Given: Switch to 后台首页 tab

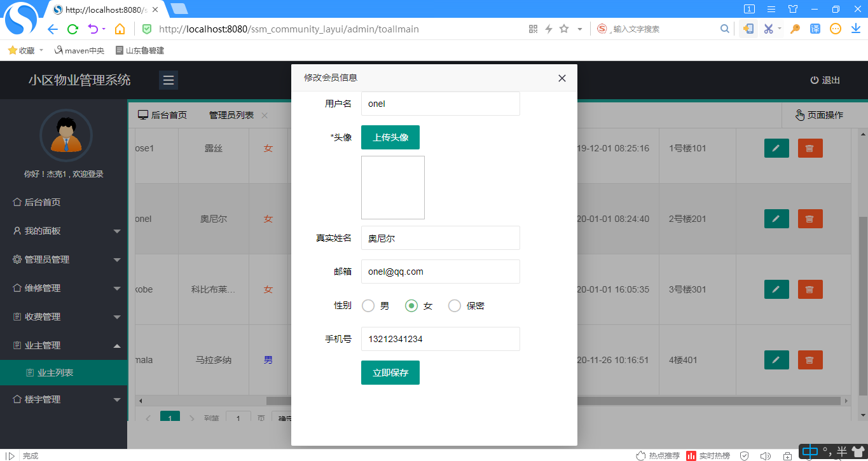Looking at the screenshot, I should click(163, 115).
